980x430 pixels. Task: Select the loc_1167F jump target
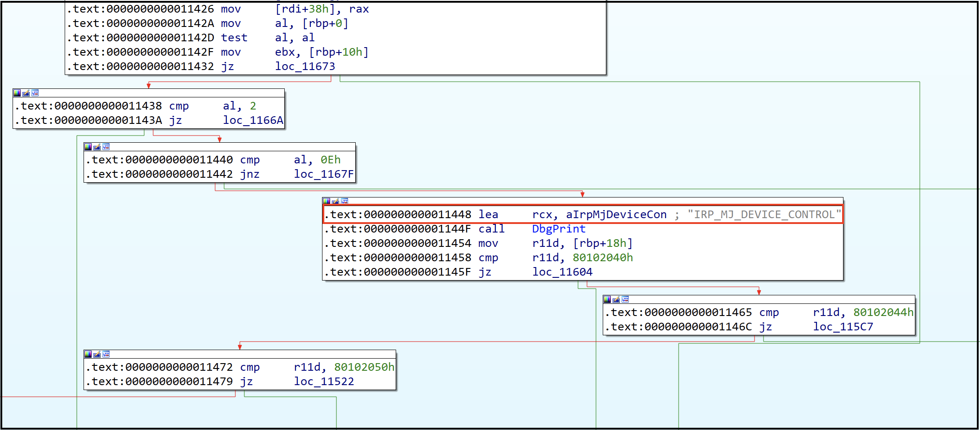[x=324, y=174]
